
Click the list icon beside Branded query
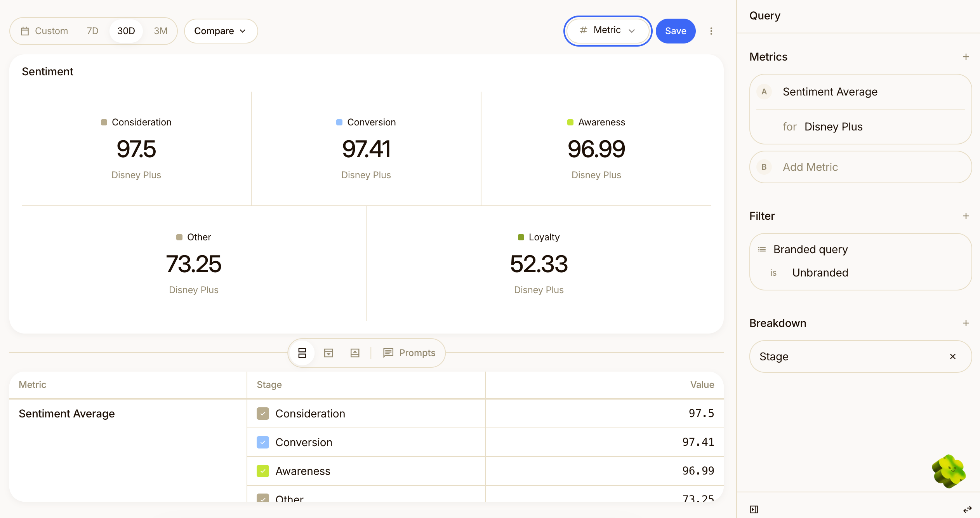click(x=762, y=249)
